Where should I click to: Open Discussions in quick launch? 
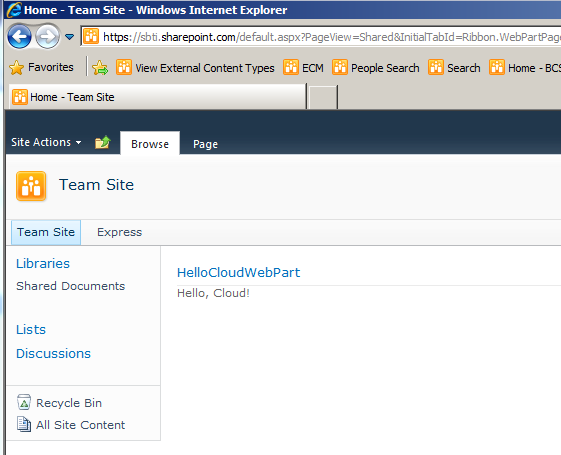[x=53, y=353]
